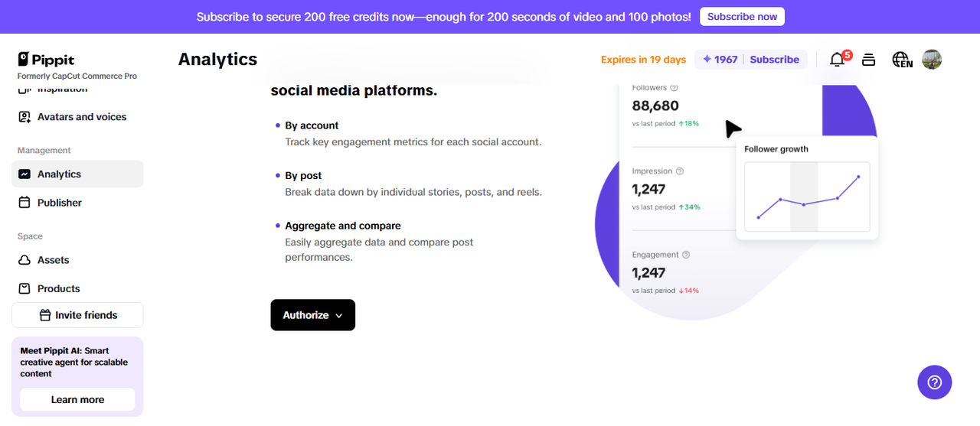Click the user profile avatar
This screenshot has width=980, height=426.
932,60
